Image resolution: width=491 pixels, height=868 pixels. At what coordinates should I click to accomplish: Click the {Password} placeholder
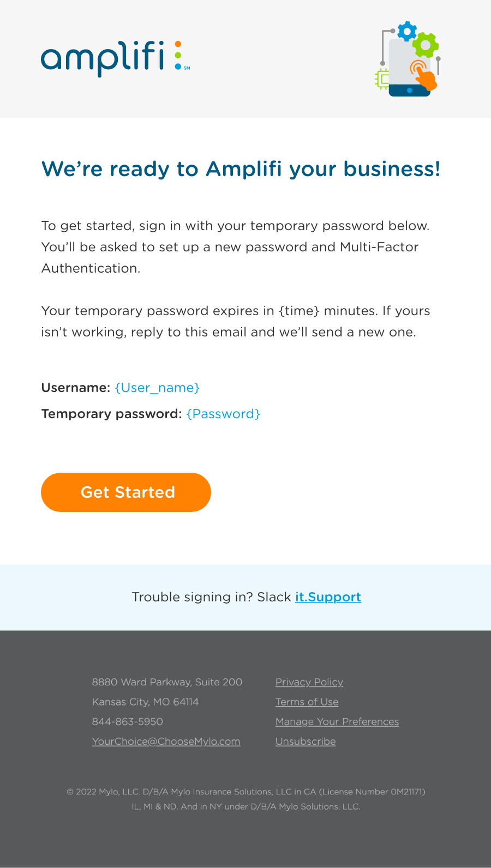coord(223,414)
